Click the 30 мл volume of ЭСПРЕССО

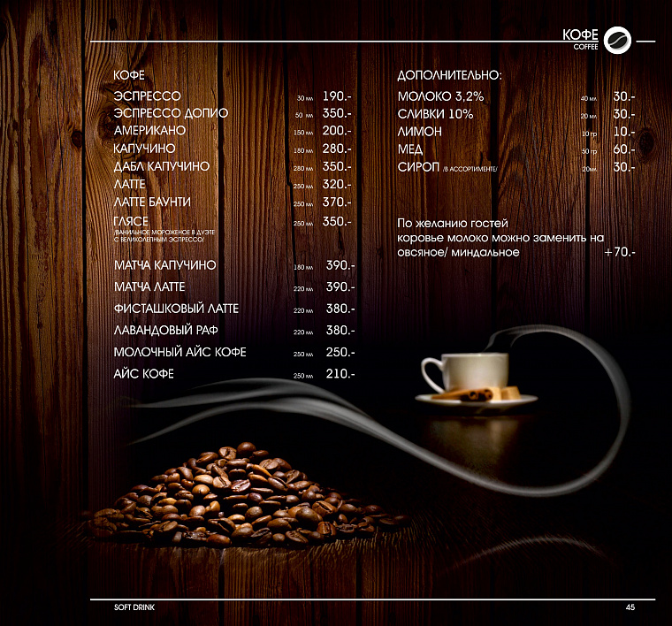tap(305, 98)
